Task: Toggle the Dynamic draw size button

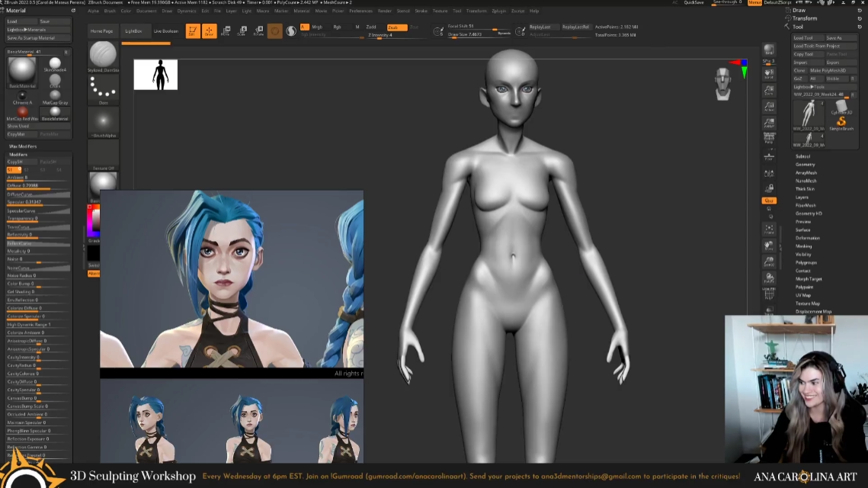Action: (x=504, y=34)
